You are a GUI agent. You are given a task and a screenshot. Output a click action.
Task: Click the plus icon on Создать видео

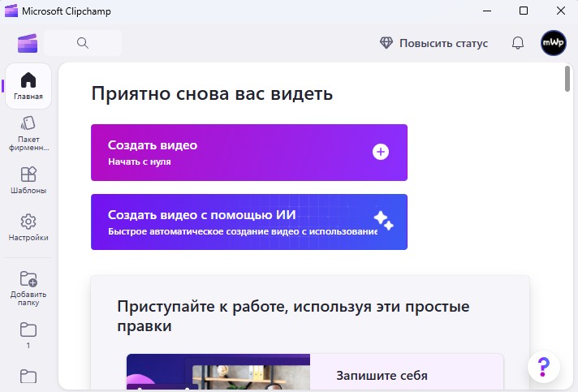(x=381, y=152)
